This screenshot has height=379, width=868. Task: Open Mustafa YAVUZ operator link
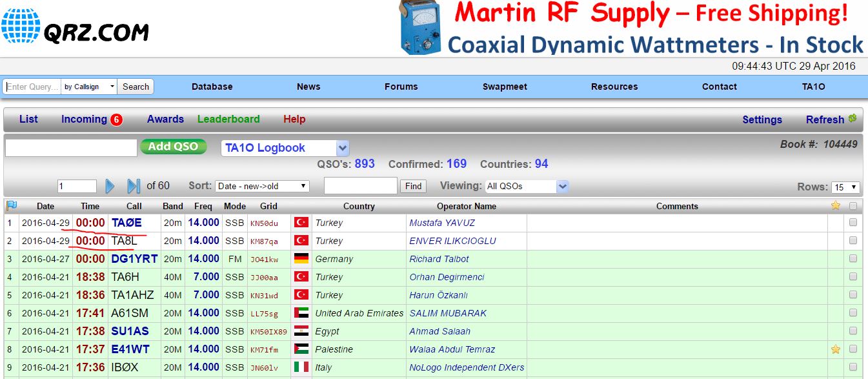click(x=442, y=223)
